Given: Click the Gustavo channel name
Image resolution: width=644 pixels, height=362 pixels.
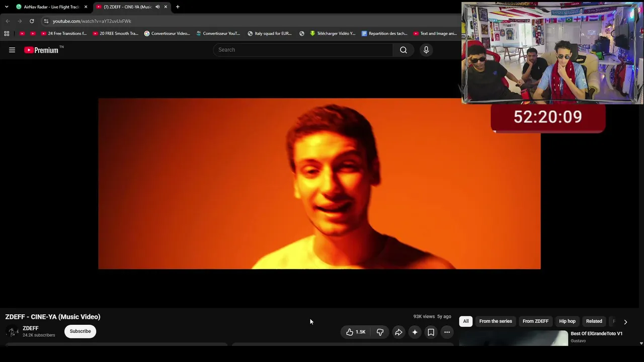Looking at the screenshot, I should (578, 341).
